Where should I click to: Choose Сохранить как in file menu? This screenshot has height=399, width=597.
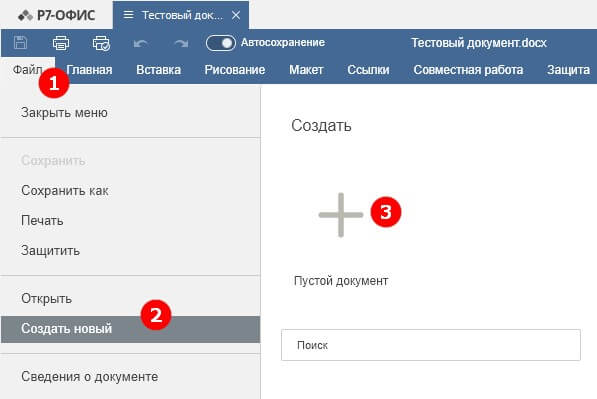(x=65, y=190)
